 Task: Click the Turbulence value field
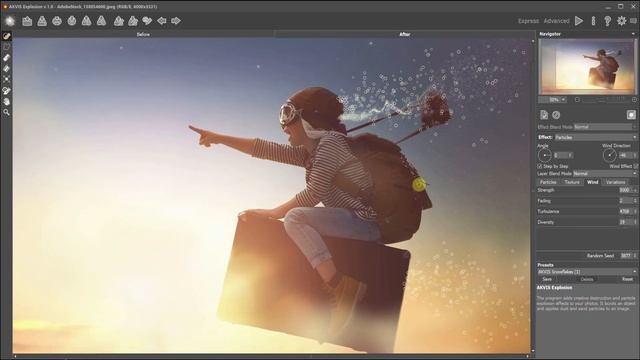pos(624,211)
